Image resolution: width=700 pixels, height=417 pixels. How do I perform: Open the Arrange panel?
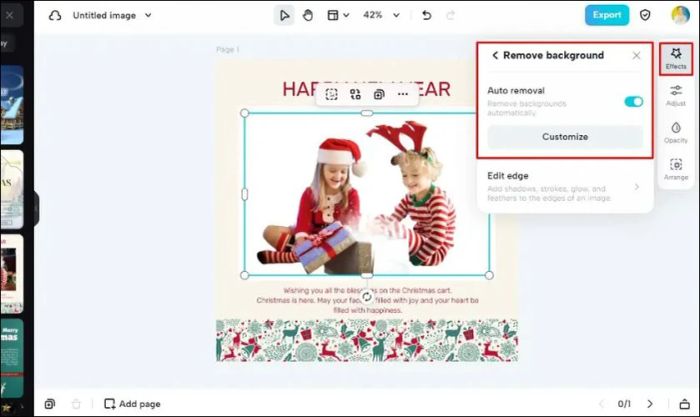point(676,169)
